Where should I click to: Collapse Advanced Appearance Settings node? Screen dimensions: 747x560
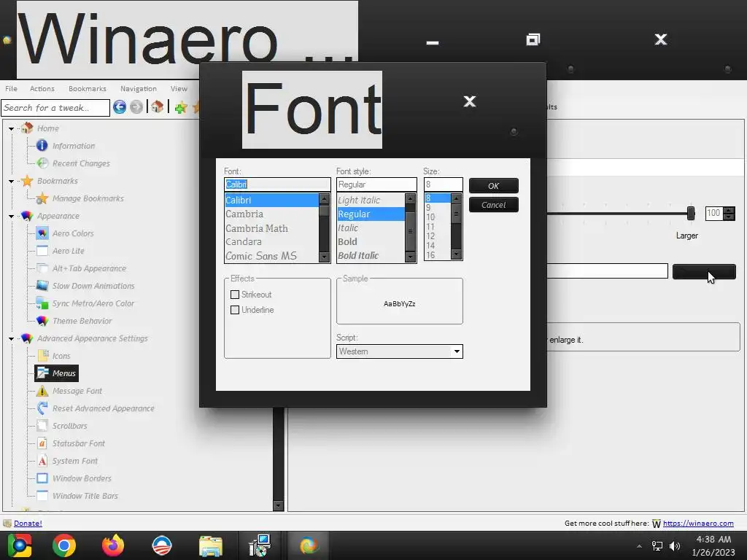(11, 338)
